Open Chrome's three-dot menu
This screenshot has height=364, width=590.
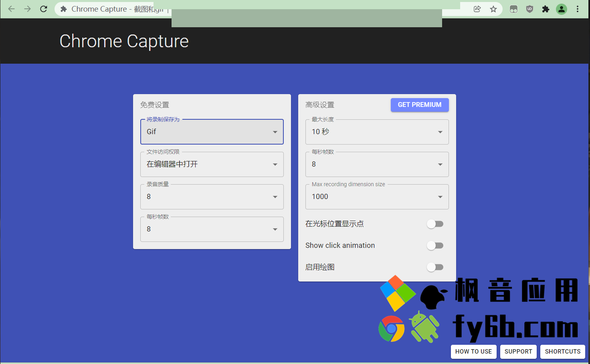(x=578, y=9)
